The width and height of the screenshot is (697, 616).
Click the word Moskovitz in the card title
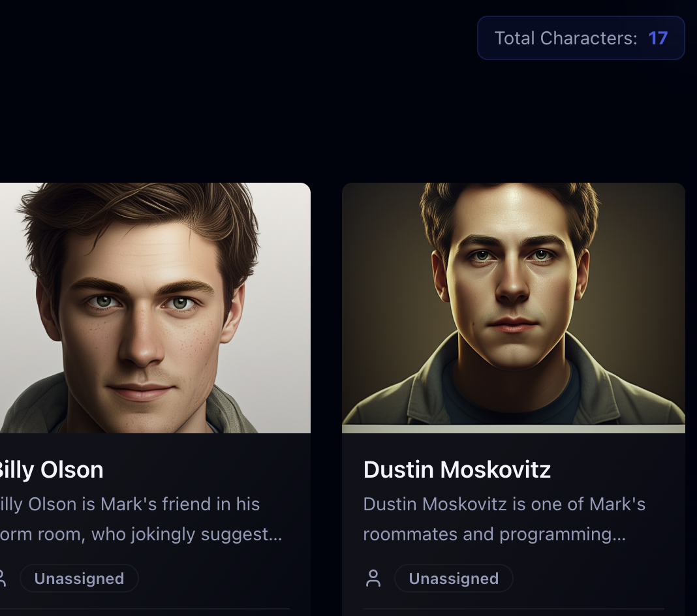point(495,469)
